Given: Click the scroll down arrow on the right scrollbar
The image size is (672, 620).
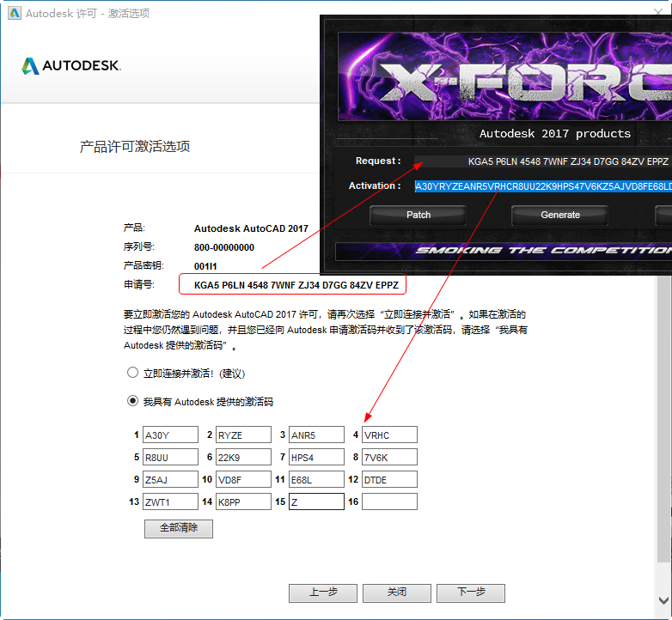Looking at the screenshot, I should point(664,600).
